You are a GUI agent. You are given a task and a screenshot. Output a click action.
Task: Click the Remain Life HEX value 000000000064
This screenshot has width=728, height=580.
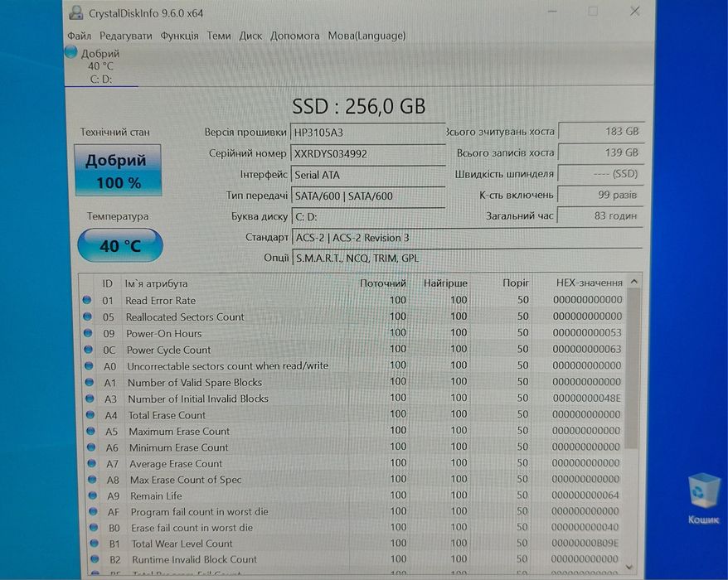pyautogui.click(x=585, y=495)
